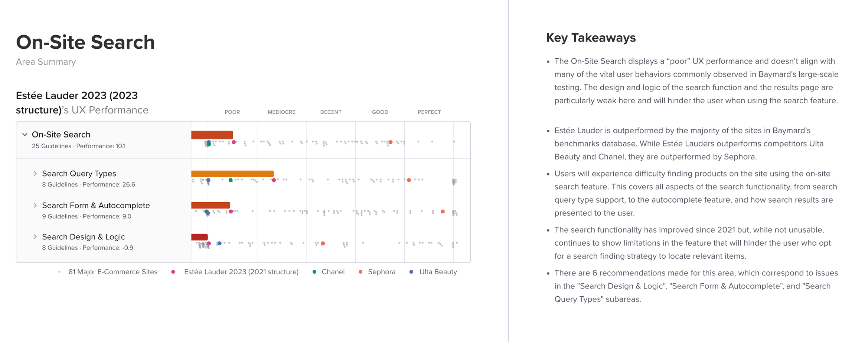The height and width of the screenshot is (342, 868).
Task: Click 'Estée Lauder 2023 (2021 structure)' legend label
Action: pyautogui.click(x=241, y=272)
